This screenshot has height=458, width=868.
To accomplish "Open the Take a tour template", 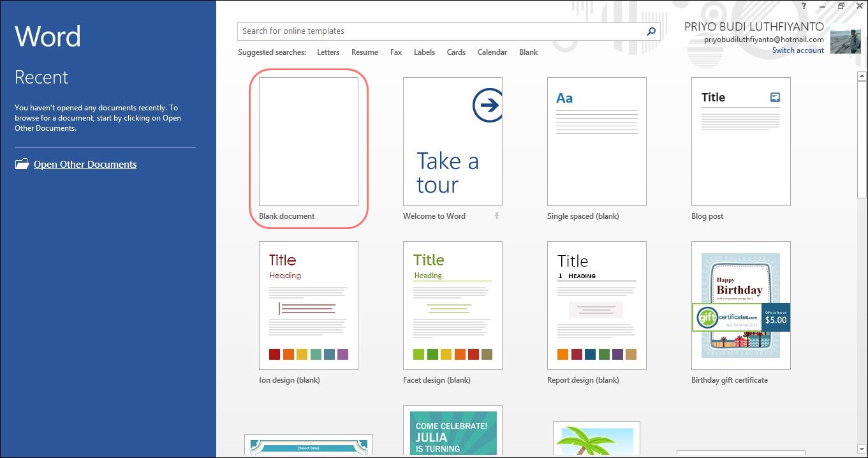I will pos(453,142).
